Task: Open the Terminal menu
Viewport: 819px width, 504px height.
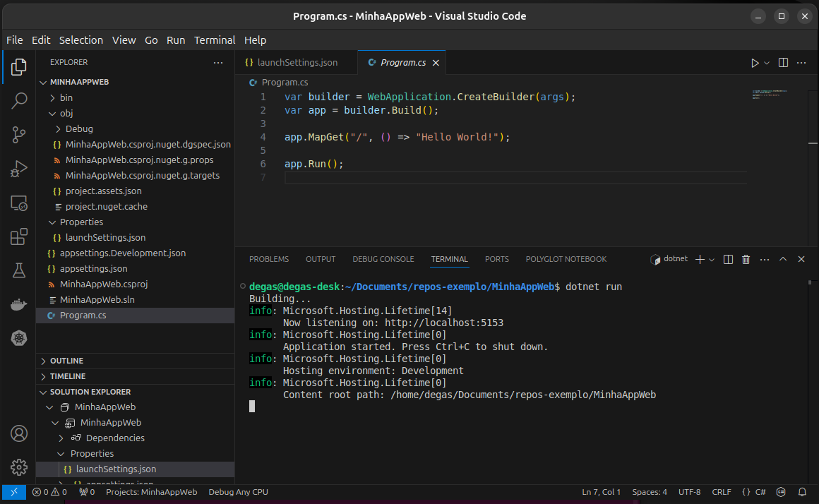Action: (215, 40)
